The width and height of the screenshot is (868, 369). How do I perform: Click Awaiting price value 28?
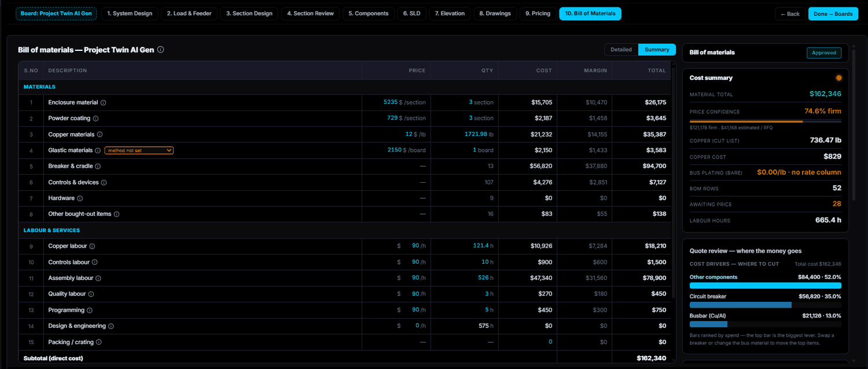[x=837, y=204]
